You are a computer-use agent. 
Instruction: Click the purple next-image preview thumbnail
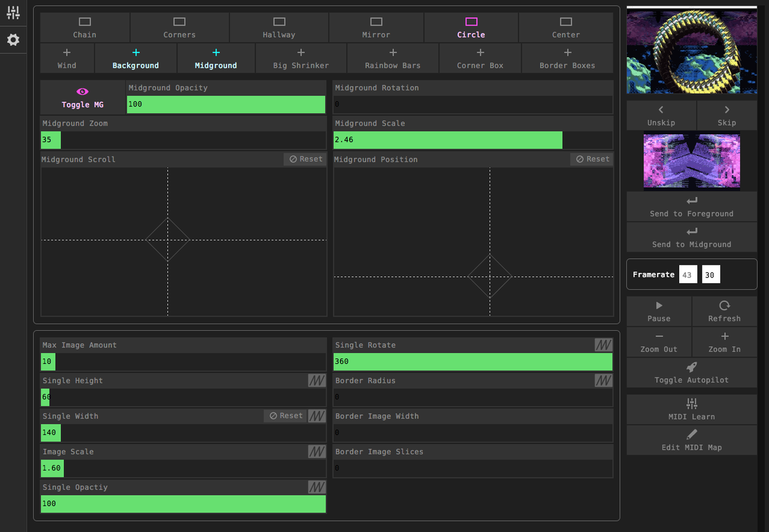click(691, 161)
